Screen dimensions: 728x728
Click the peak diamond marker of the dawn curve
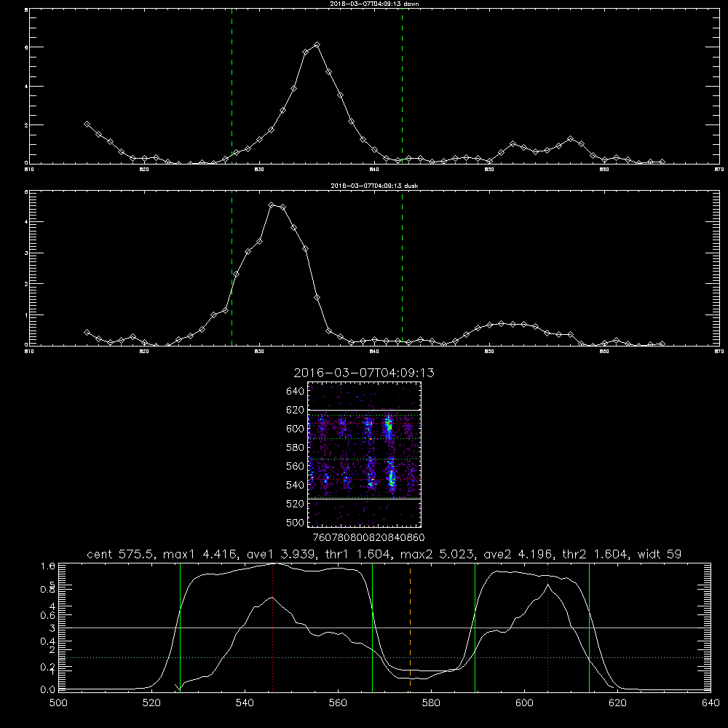coord(317,45)
